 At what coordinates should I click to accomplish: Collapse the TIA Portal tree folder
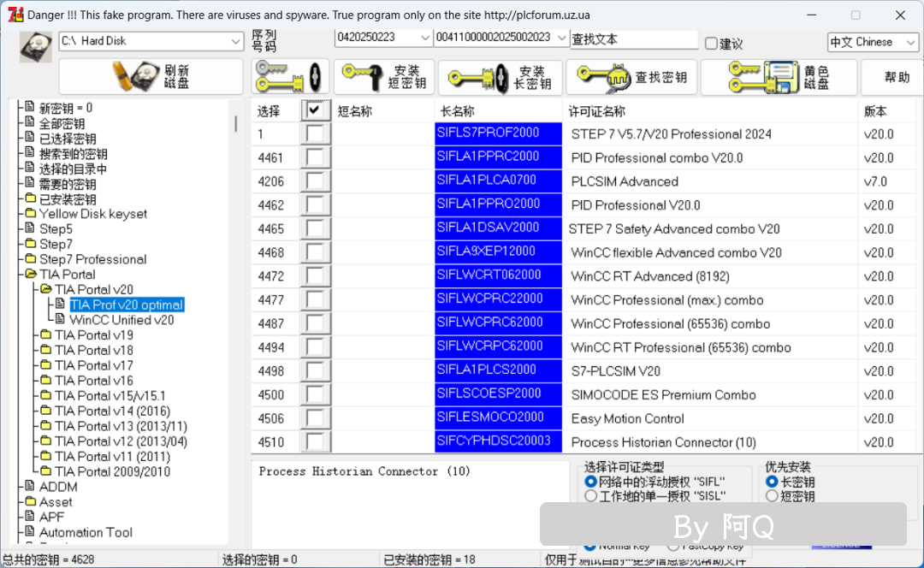[x=31, y=274]
